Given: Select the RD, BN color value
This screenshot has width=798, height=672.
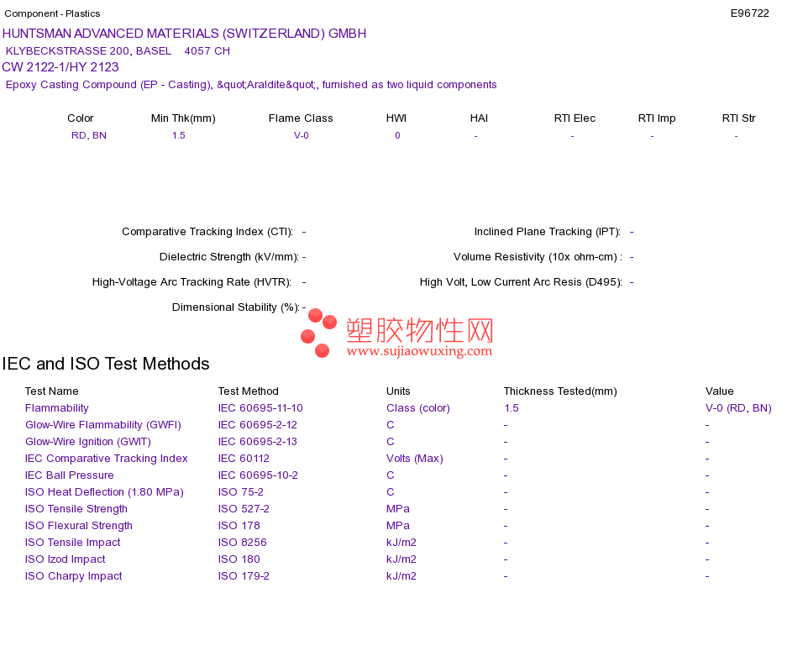Looking at the screenshot, I should 89,135.
